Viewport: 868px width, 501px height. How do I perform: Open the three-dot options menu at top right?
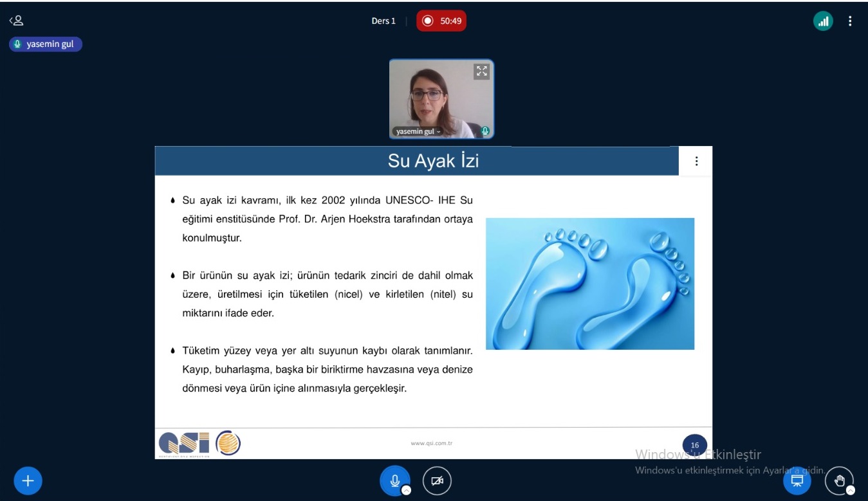850,21
